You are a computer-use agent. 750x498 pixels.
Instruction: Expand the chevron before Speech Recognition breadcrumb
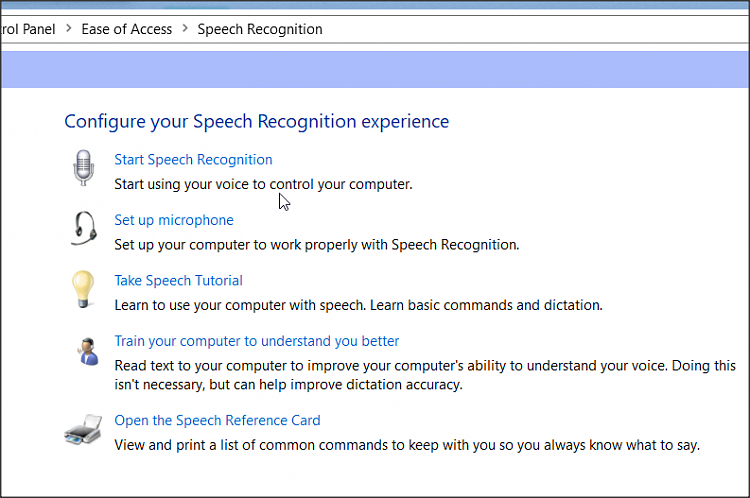click(x=185, y=29)
